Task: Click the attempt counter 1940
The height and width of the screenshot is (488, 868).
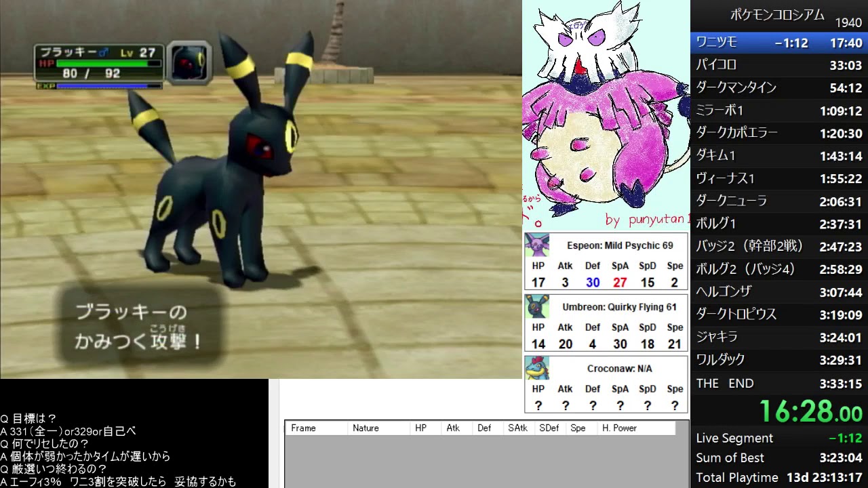Action: click(848, 23)
